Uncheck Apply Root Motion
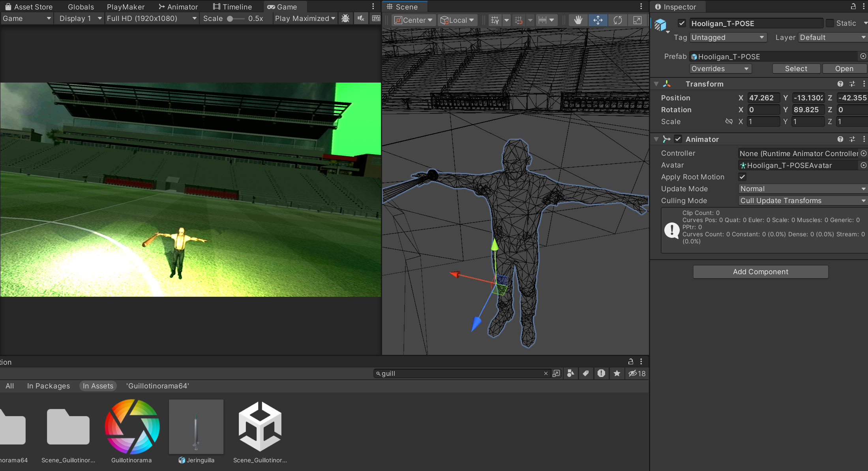 (742, 177)
